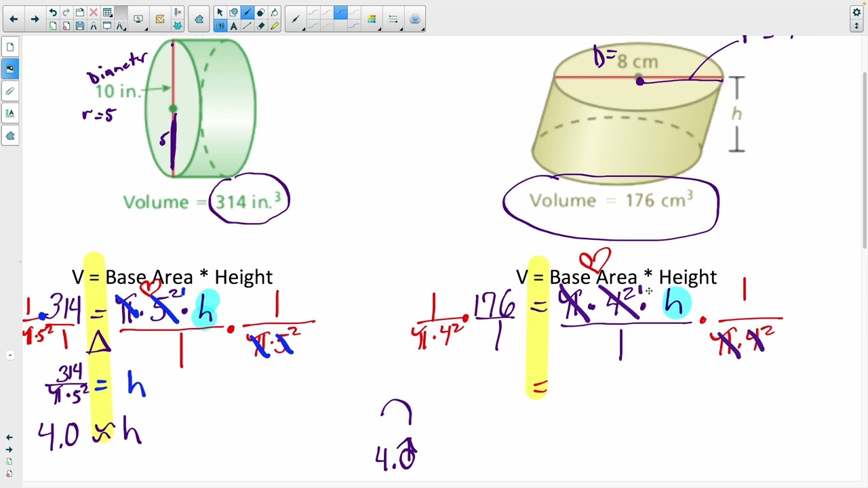Open line style options

click(393, 19)
